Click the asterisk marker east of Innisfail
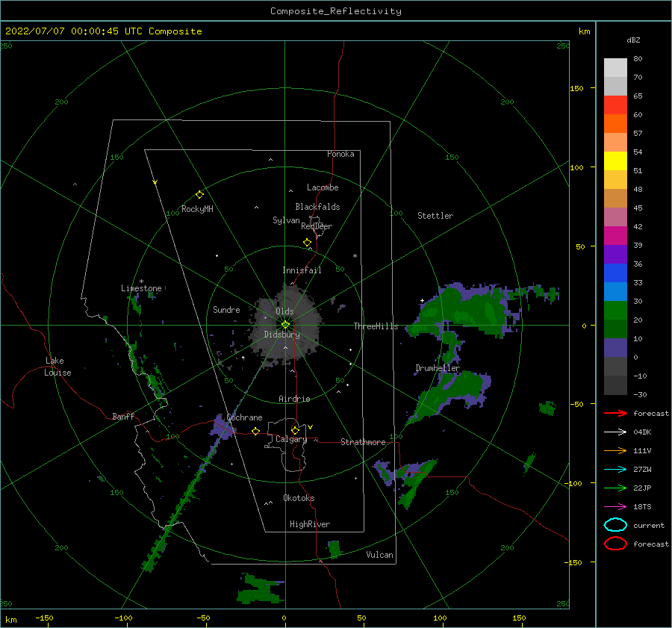The image size is (672, 628). click(355, 256)
